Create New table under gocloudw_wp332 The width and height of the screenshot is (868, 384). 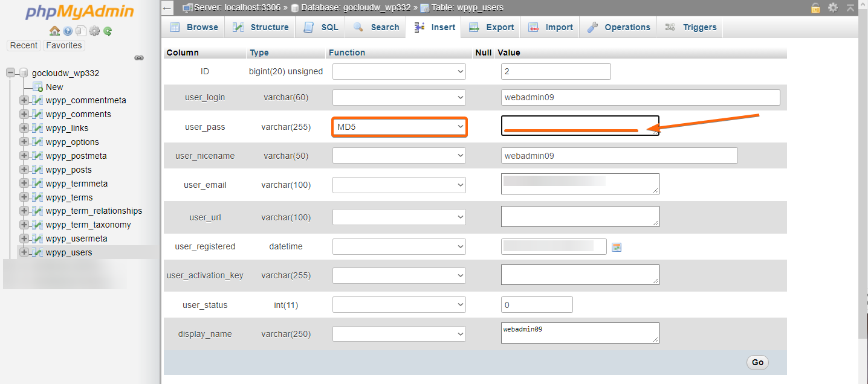coord(54,87)
